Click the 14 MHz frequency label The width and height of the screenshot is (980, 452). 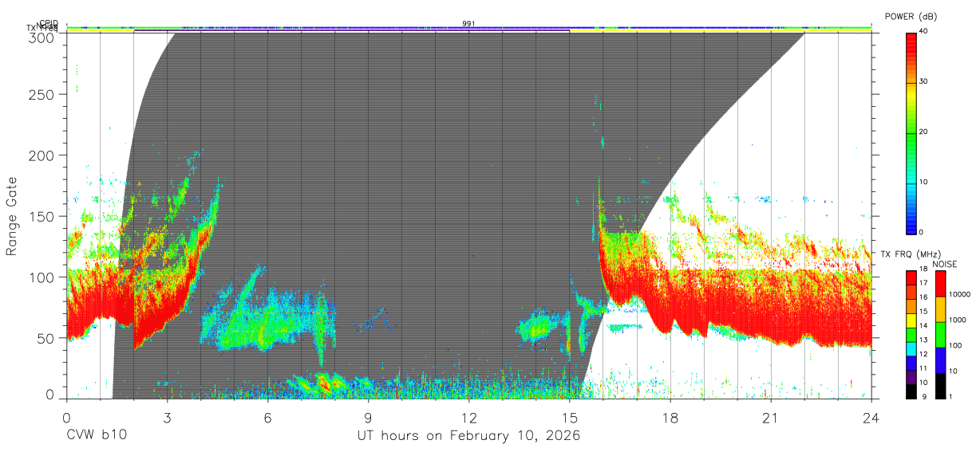pyautogui.click(x=923, y=326)
